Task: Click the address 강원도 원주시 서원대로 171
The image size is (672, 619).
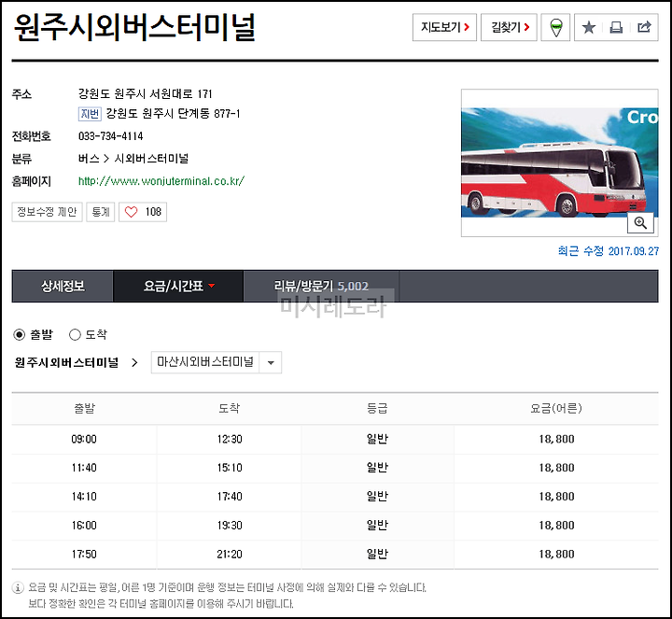Action: pos(145,93)
